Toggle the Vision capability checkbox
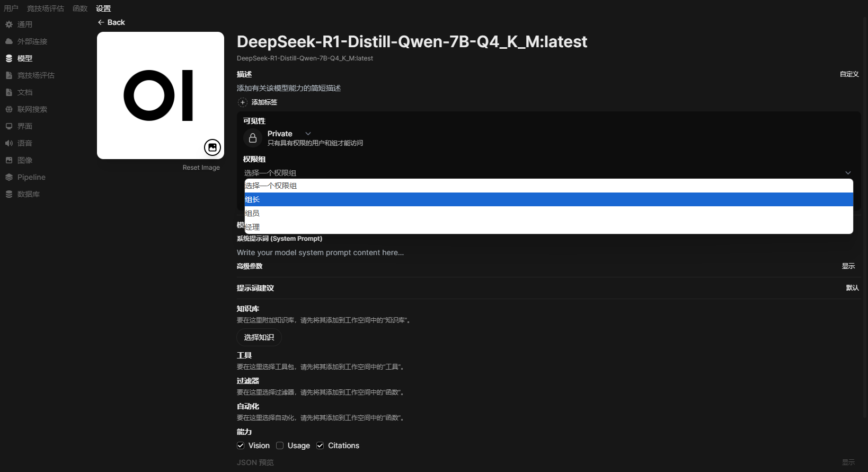This screenshot has height=472, width=868. 241,445
